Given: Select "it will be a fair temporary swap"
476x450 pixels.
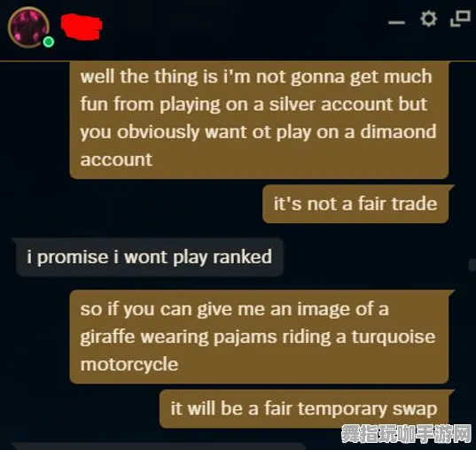Looking at the screenshot, I should click(x=304, y=408).
